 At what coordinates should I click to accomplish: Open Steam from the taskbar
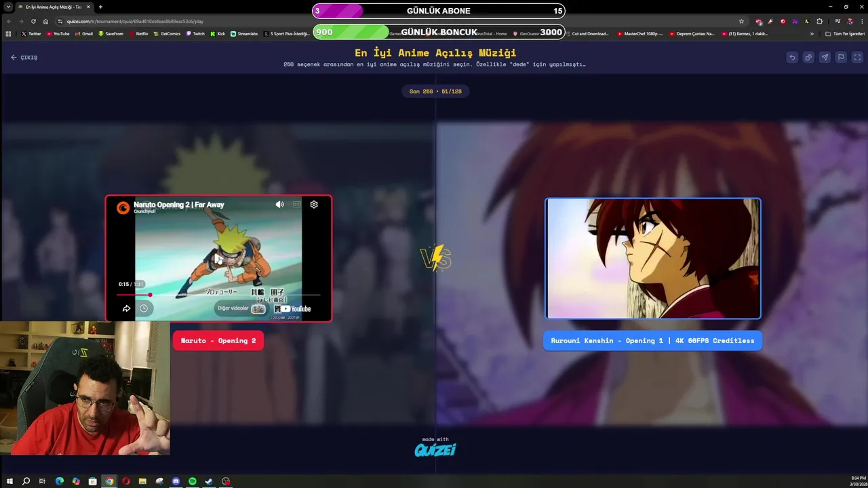tap(209, 481)
